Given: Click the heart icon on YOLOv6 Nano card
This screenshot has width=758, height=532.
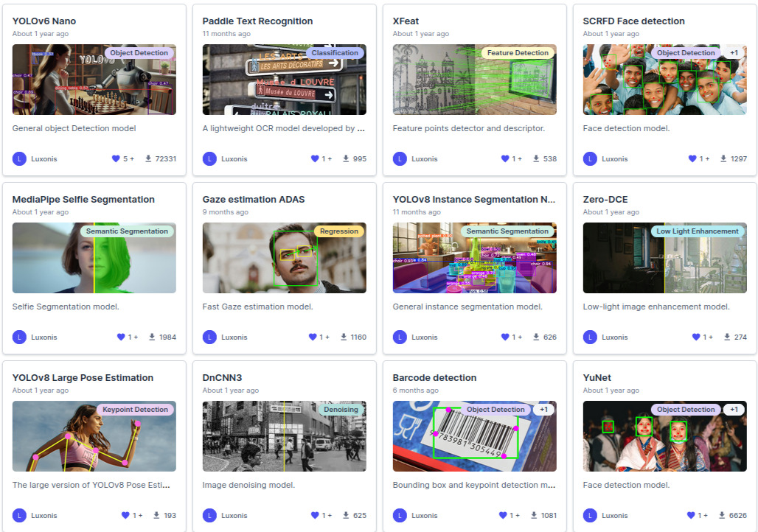Looking at the screenshot, I should [x=115, y=158].
